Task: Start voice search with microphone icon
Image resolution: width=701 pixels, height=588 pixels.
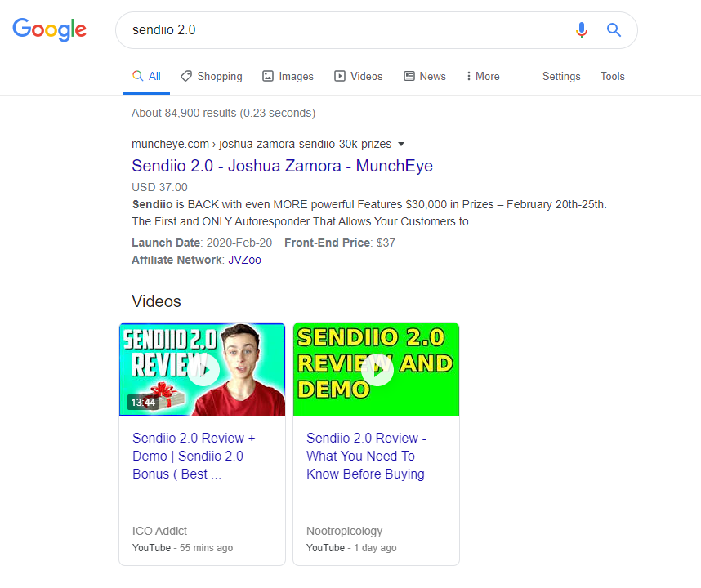Action: tap(581, 30)
